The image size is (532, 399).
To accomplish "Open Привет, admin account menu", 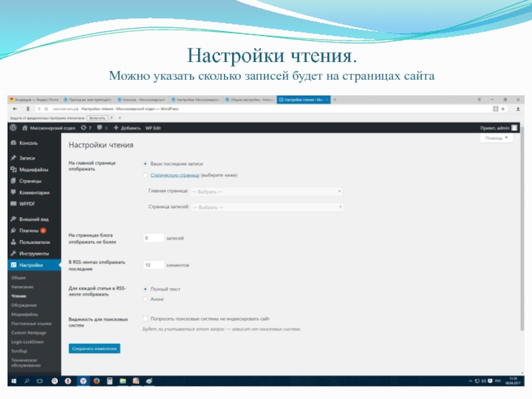I will click(x=498, y=128).
